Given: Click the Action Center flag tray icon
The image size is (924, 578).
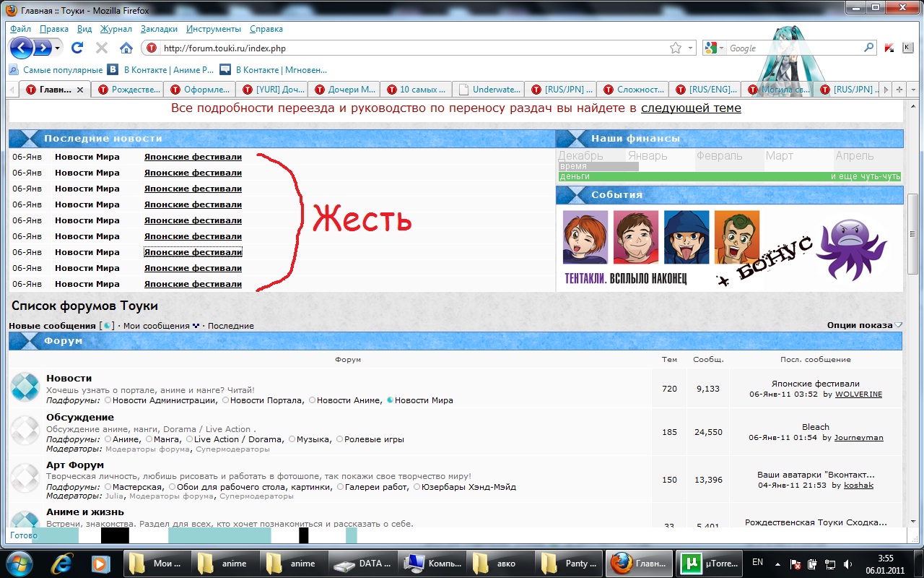Looking at the screenshot, I should pyautogui.click(x=796, y=564).
